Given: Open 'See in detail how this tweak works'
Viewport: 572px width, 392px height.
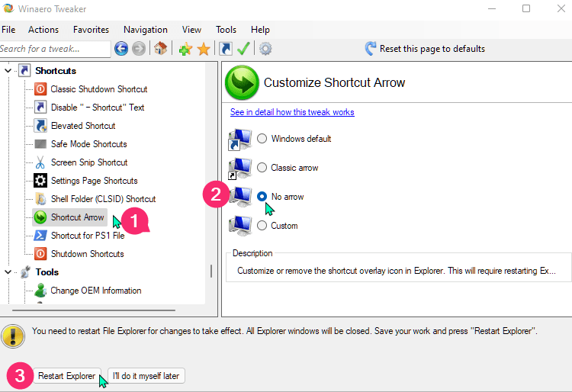Looking at the screenshot, I should [x=292, y=112].
